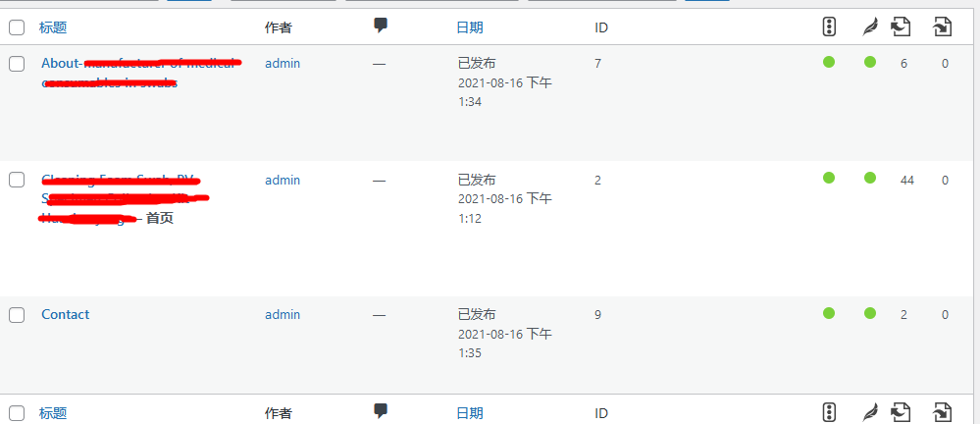Sort pages by the top 日期 column header
980x424 pixels.
click(470, 27)
